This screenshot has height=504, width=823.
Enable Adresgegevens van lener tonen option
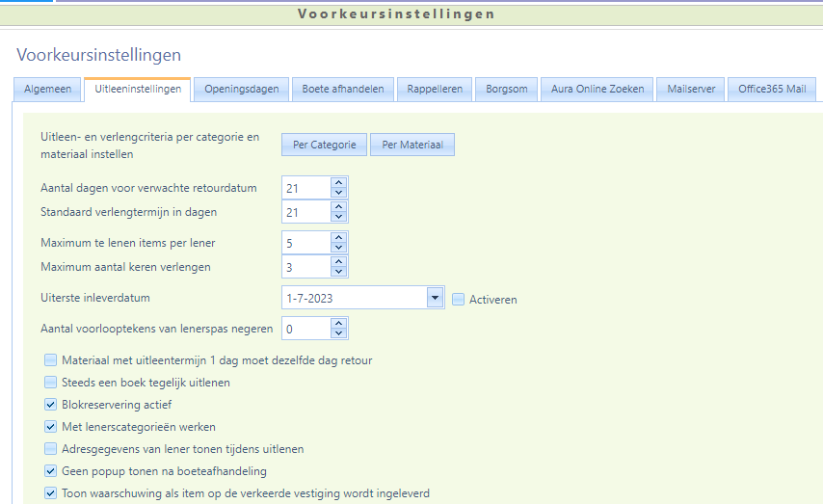click(x=51, y=449)
